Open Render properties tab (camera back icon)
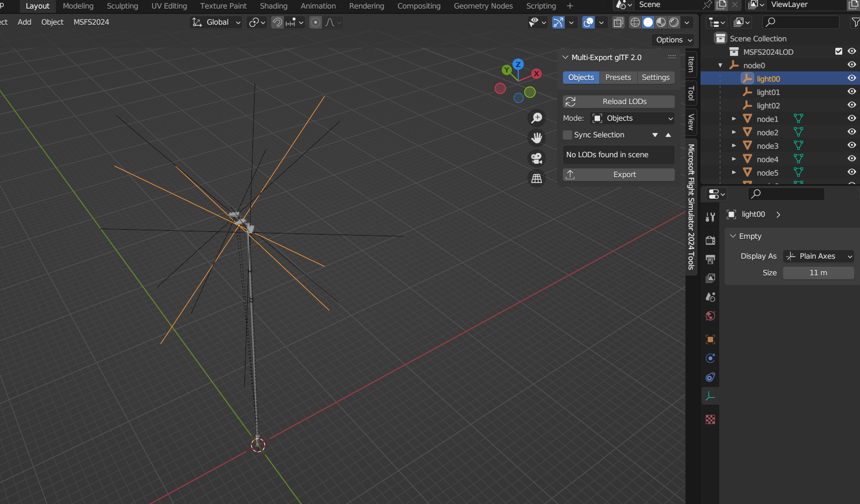Image resolution: width=860 pixels, height=504 pixels. point(710,240)
